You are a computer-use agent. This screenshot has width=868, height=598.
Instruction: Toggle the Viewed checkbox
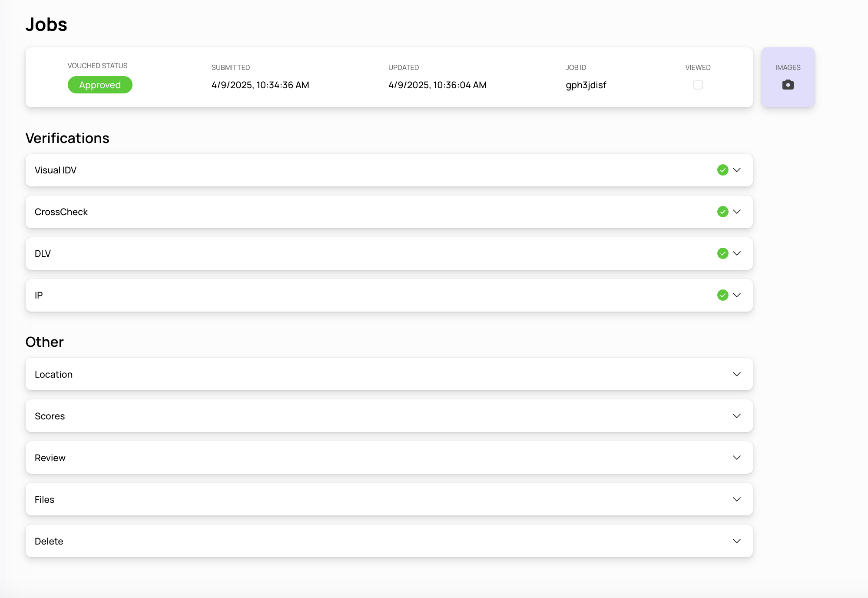click(x=698, y=85)
